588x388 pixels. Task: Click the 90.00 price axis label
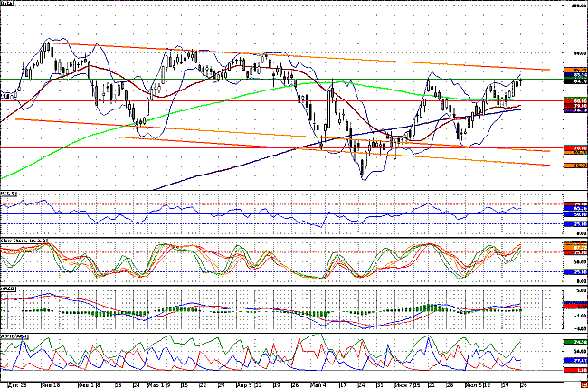coord(574,51)
